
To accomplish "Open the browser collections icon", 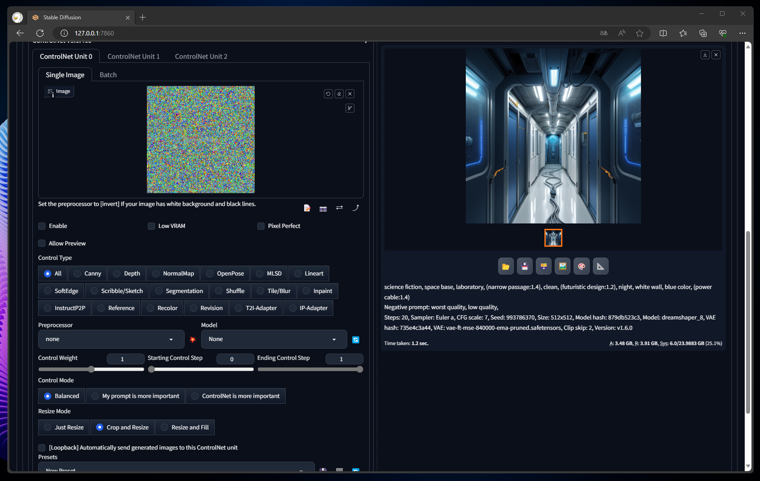I will [x=703, y=33].
